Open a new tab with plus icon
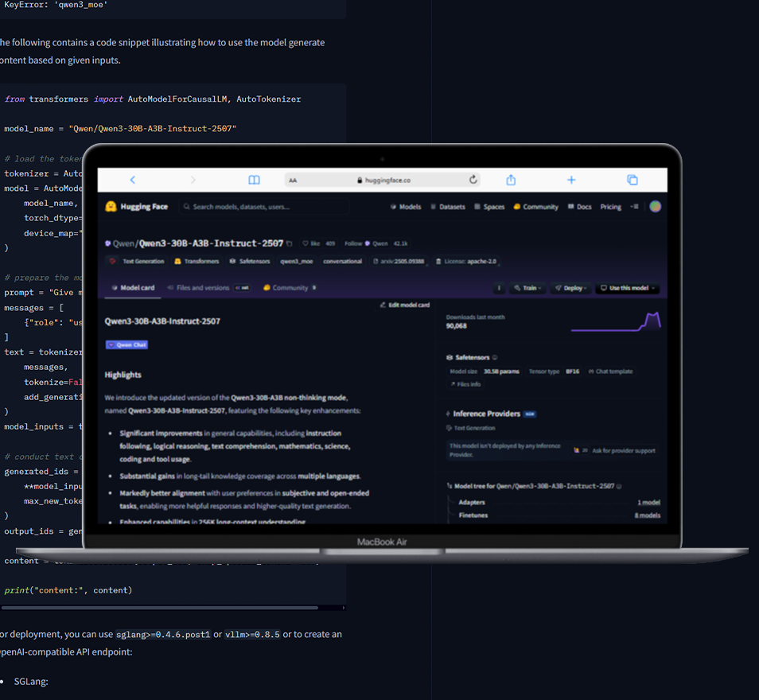 [571, 180]
